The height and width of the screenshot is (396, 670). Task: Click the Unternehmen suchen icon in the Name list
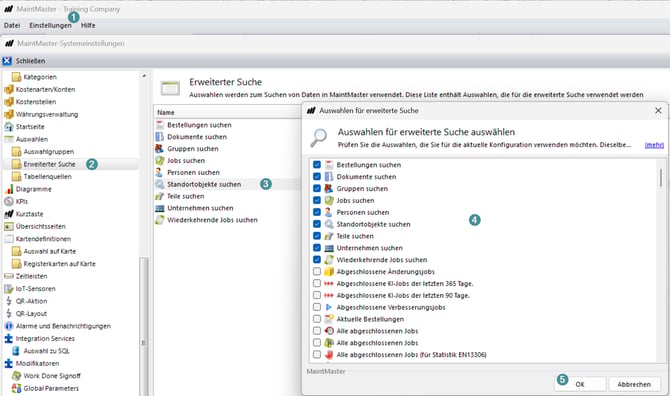(x=160, y=208)
